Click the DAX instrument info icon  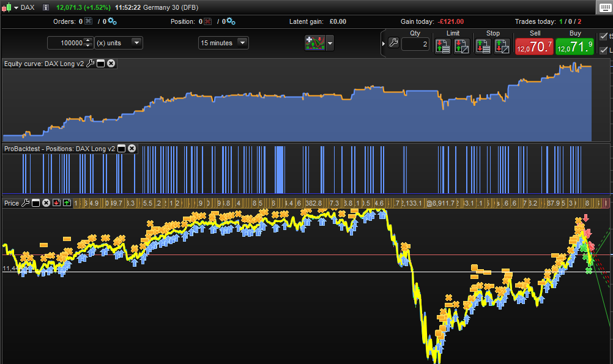[x=45, y=7]
